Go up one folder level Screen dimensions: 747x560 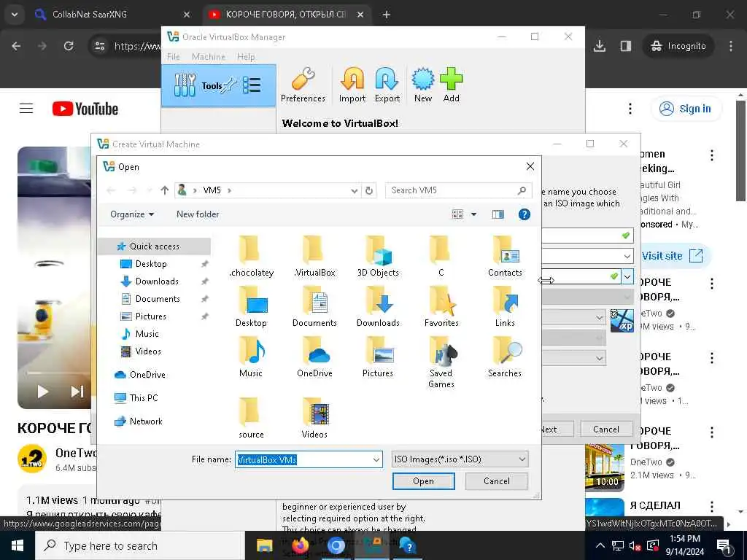pyautogui.click(x=164, y=190)
